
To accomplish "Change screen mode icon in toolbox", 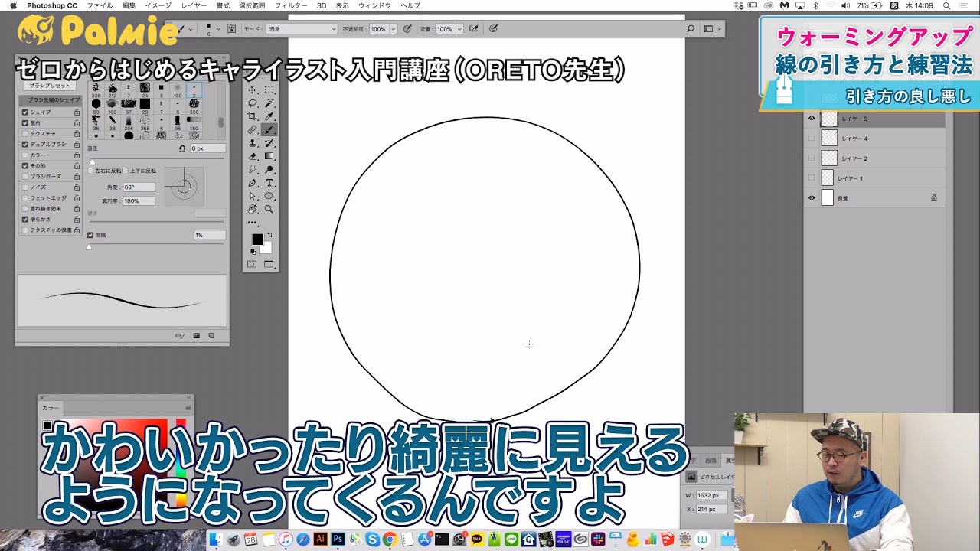I will (x=269, y=265).
